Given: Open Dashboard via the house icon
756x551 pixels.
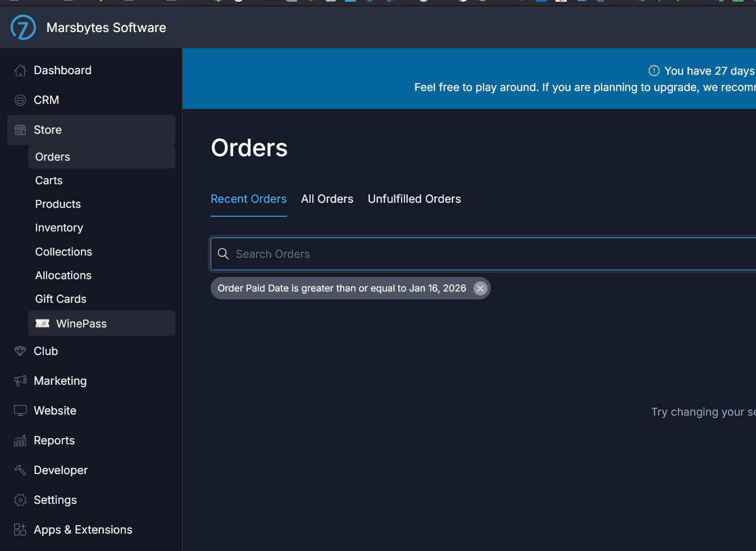Looking at the screenshot, I should click(x=20, y=70).
